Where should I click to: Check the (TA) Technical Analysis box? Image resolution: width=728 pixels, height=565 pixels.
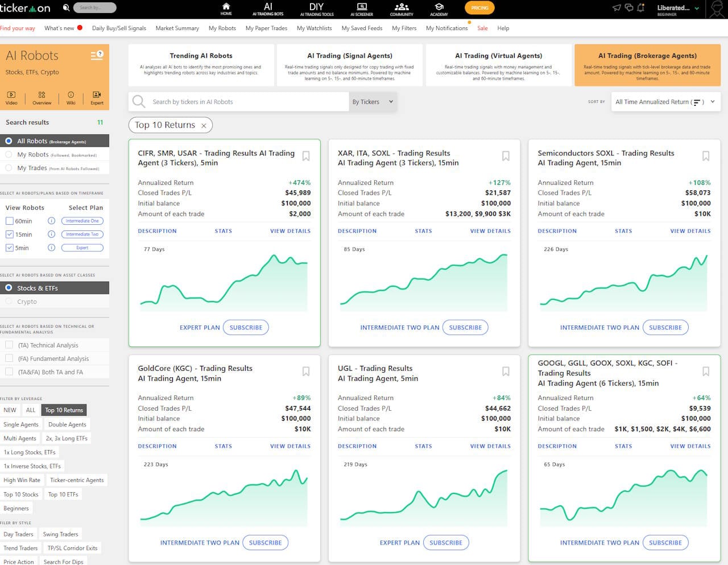point(9,345)
